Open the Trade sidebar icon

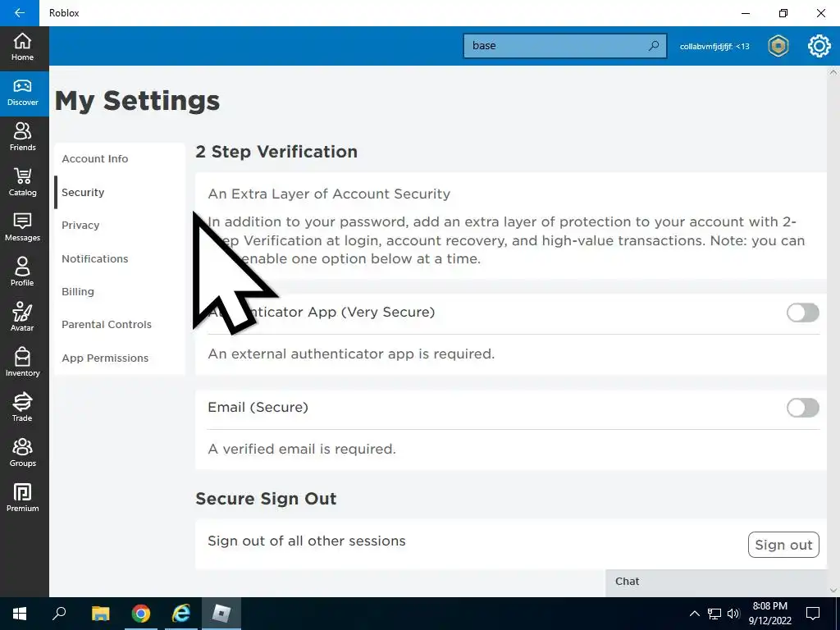tap(23, 407)
